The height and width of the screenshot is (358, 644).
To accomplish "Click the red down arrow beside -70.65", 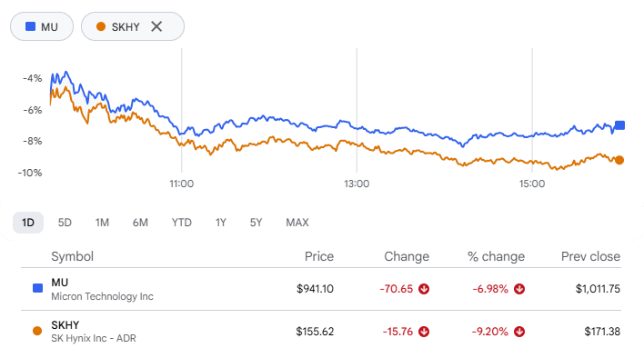I will click(x=424, y=289).
